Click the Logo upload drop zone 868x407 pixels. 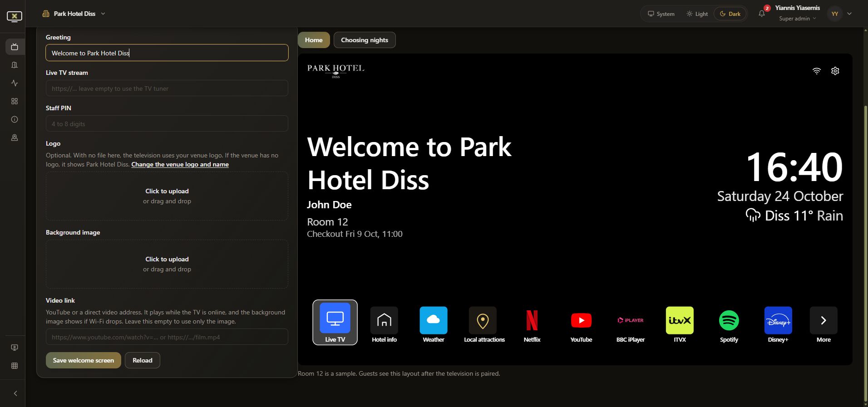tap(167, 196)
